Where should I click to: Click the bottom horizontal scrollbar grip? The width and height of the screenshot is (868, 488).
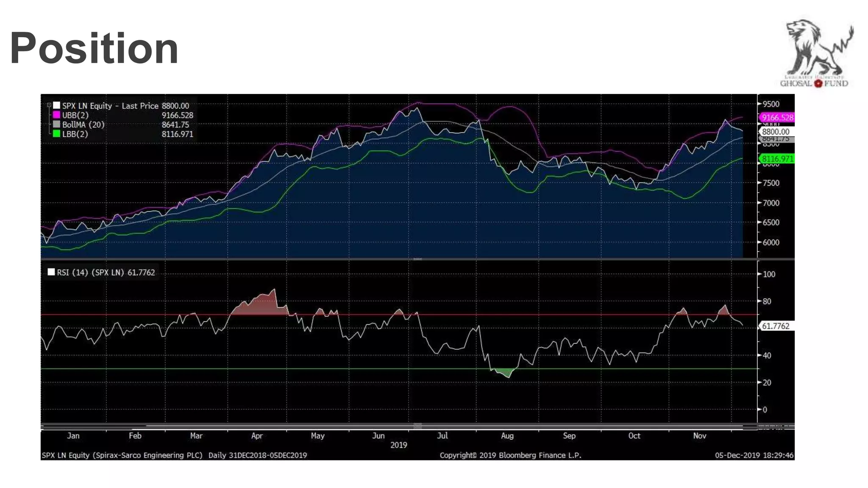(417, 426)
